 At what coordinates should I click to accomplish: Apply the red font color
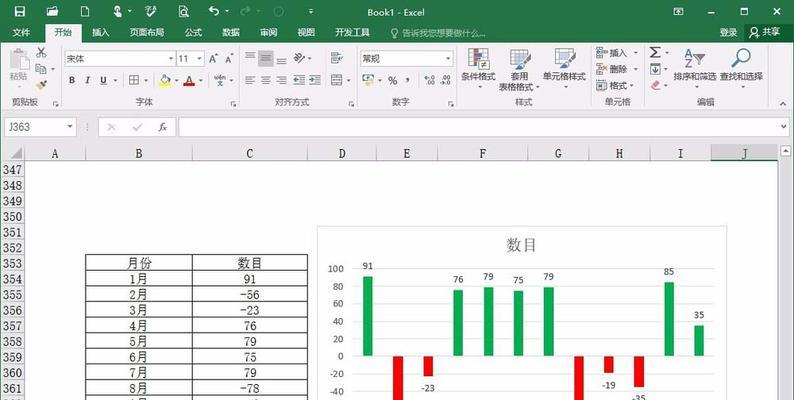tap(189, 80)
